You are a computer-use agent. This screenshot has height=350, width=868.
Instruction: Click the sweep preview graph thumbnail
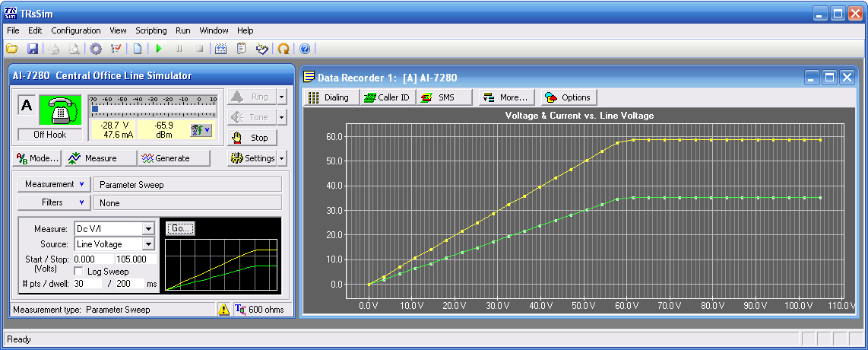pyautogui.click(x=221, y=265)
